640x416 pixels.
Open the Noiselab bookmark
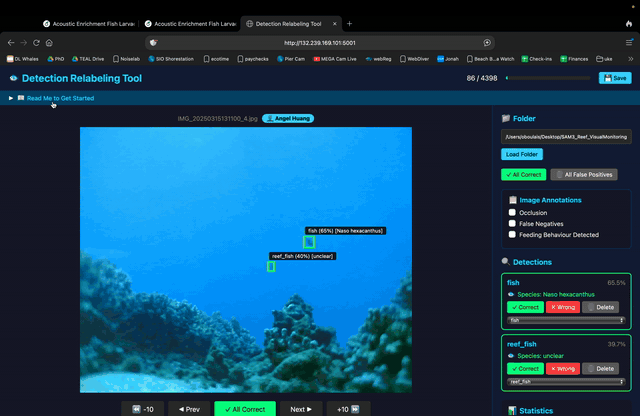[x=126, y=59]
